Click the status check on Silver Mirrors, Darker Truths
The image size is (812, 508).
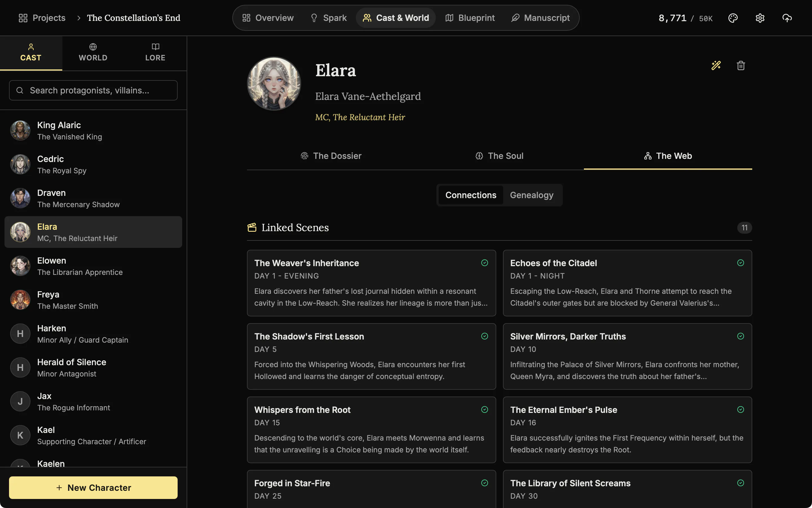741,336
